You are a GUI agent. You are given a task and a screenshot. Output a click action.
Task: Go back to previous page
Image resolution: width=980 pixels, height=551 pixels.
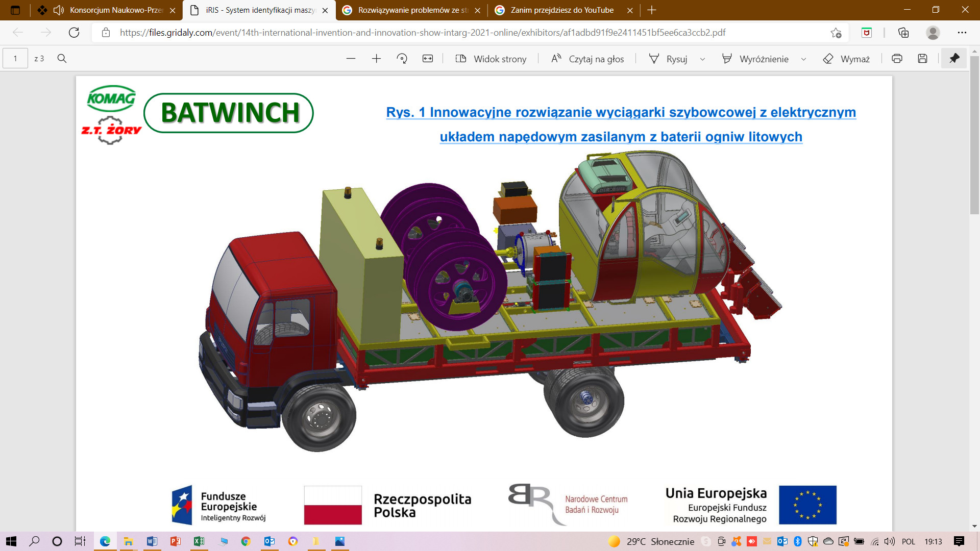18,33
